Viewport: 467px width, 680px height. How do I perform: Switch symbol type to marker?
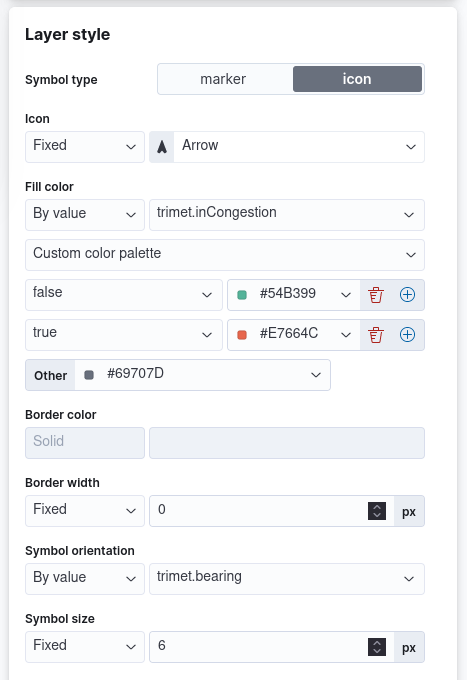(223, 79)
